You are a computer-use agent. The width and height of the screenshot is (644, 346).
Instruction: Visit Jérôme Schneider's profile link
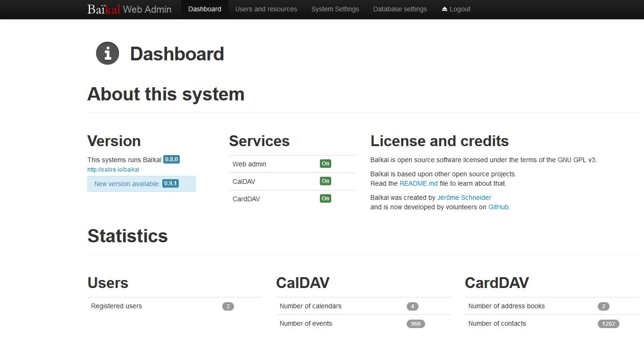pyautogui.click(x=464, y=198)
